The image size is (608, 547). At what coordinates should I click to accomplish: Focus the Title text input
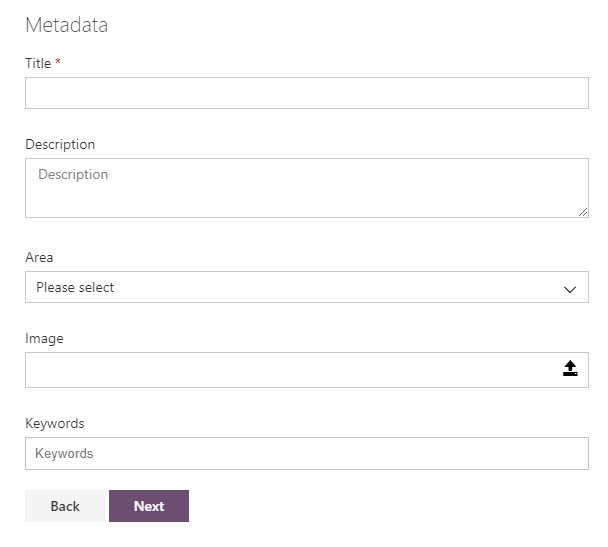click(306, 93)
